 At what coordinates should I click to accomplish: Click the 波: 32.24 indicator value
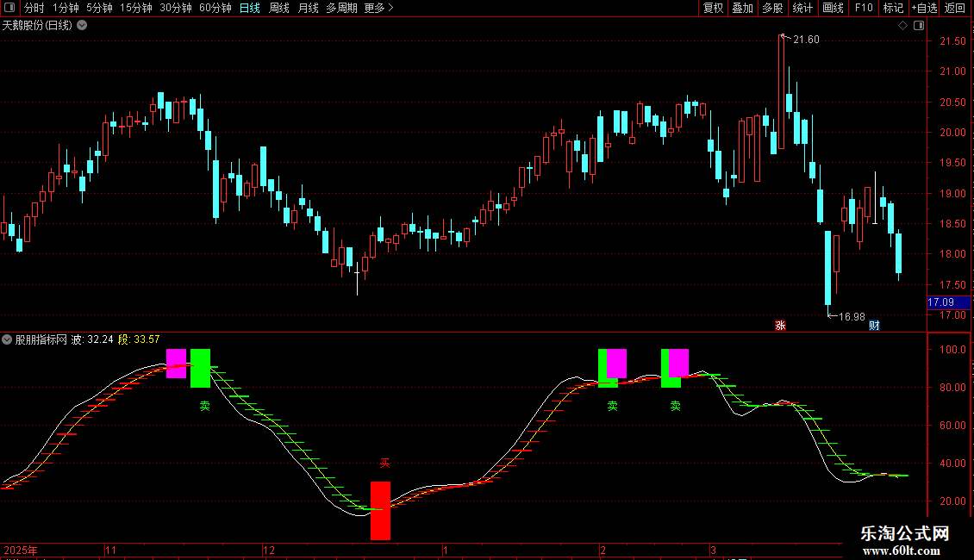pos(92,339)
